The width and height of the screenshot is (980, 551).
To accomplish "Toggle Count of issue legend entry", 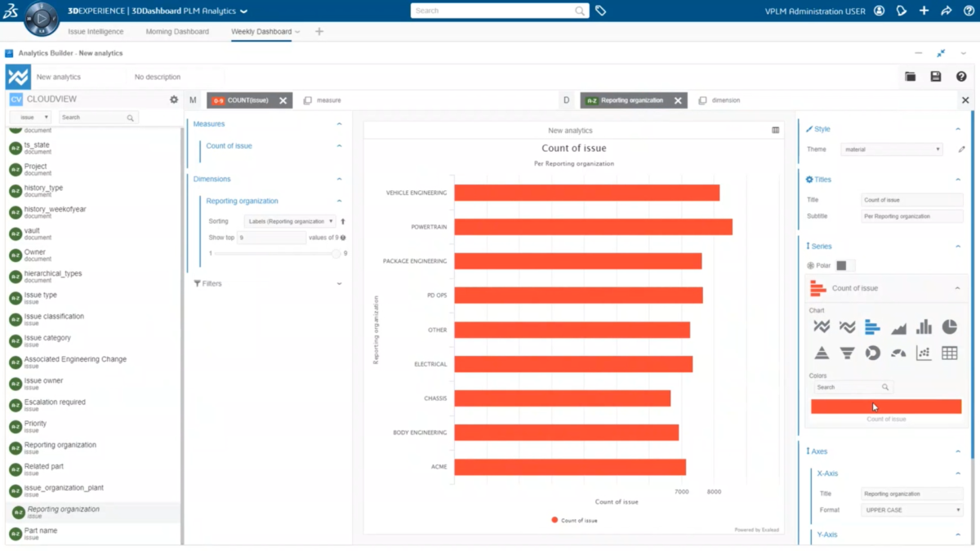I will [x=574, y=520].
